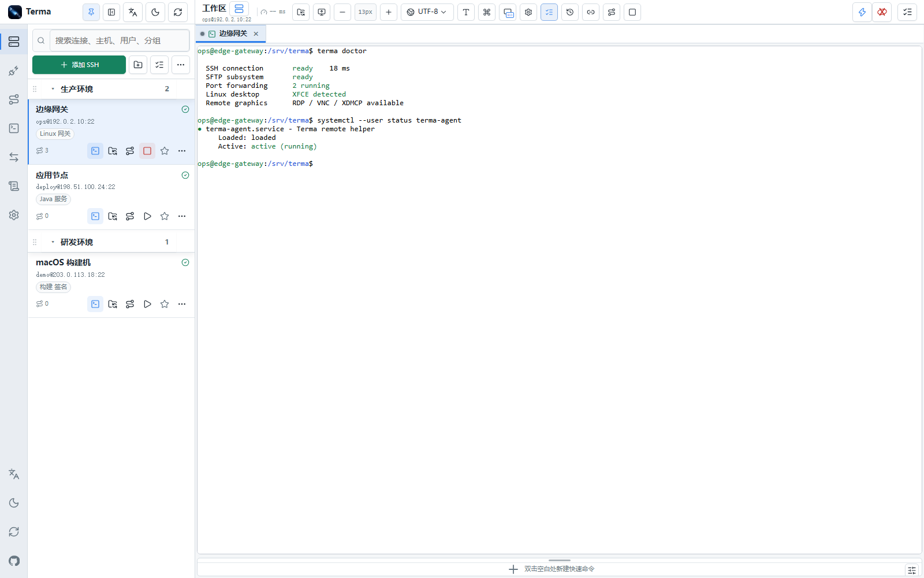
Task: Click the plug connect icon in sidebar
Action: pos(14,71)
